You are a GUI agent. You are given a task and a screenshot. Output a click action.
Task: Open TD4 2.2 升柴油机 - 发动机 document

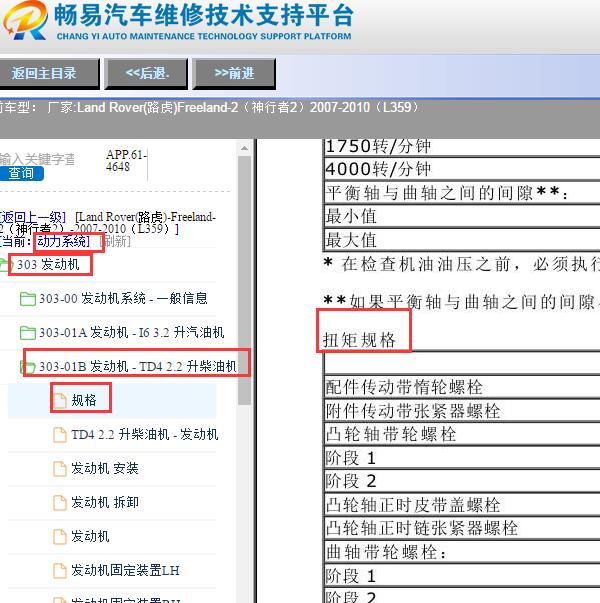point(145,435)
